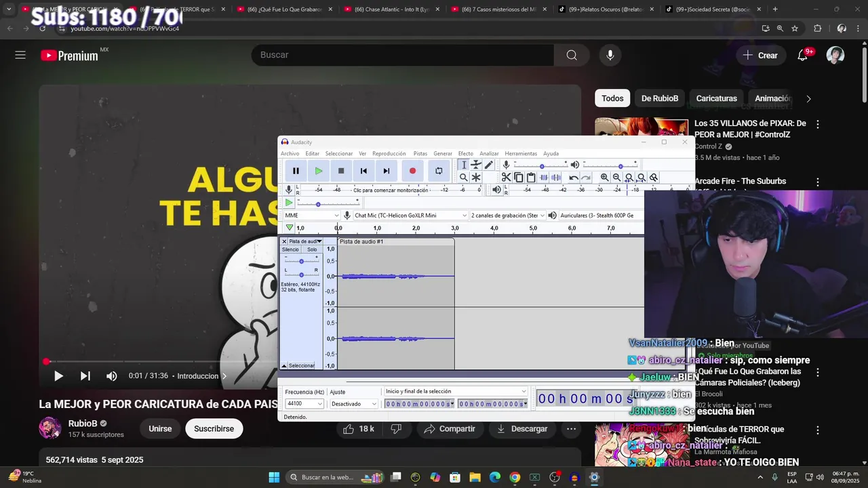Viewport: 868px width, 488px height.
Task: Open the Pista de audio track menu
Action: pos(304,241)
